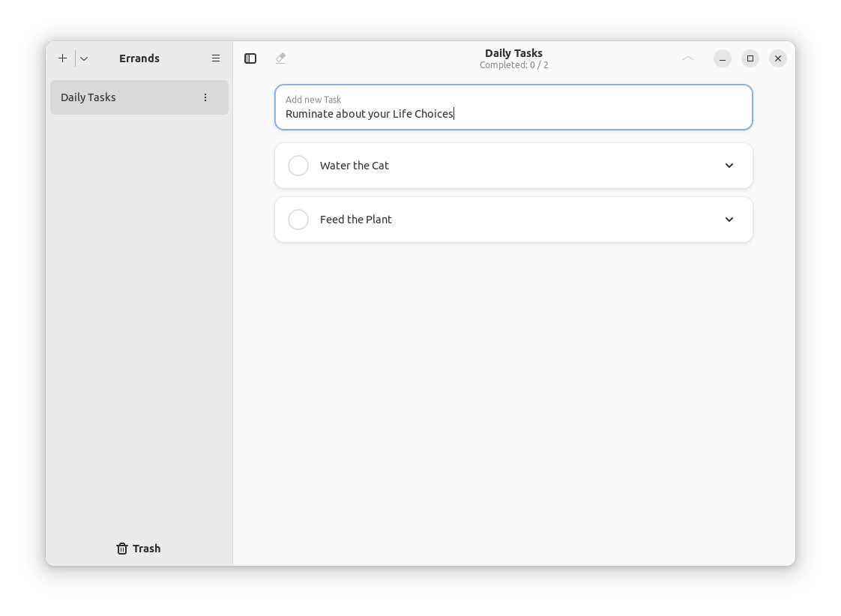Viewport: 841px width, 616px height.
Task: Delete completed tasks using the eraser icon
Action: 280,58
